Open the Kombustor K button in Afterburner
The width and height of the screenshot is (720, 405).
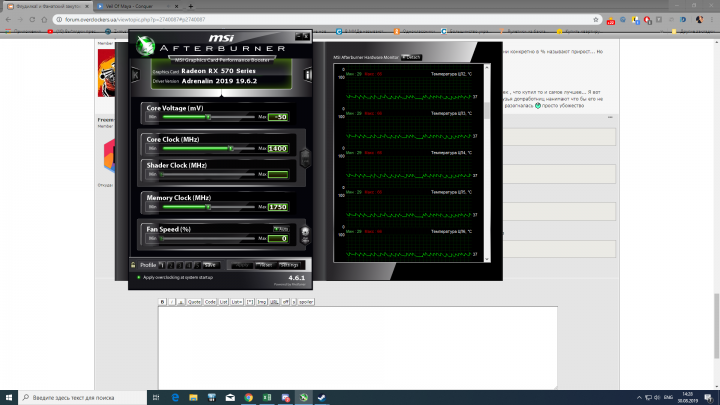pyautogui.click(x=135, y=74)
